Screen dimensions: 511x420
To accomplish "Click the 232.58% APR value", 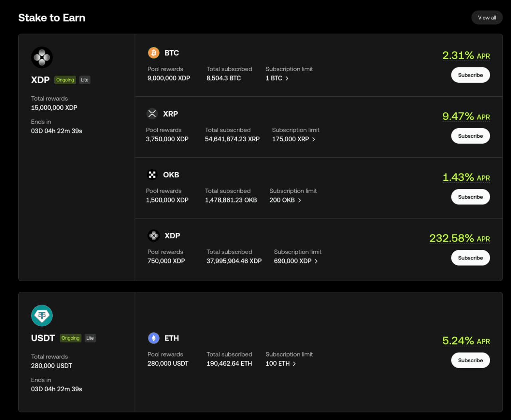I will click(x=460, y=238).
